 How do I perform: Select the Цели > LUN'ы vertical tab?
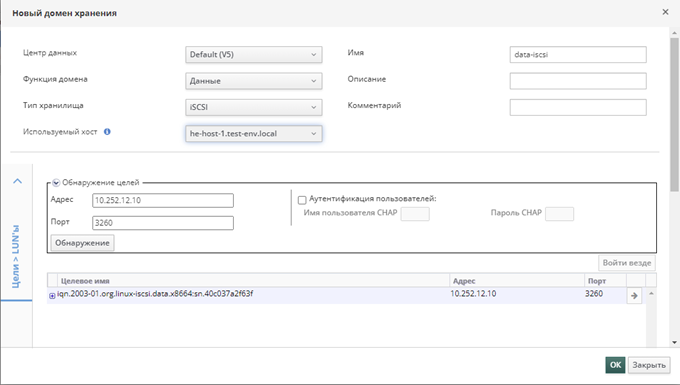point(16,256)
